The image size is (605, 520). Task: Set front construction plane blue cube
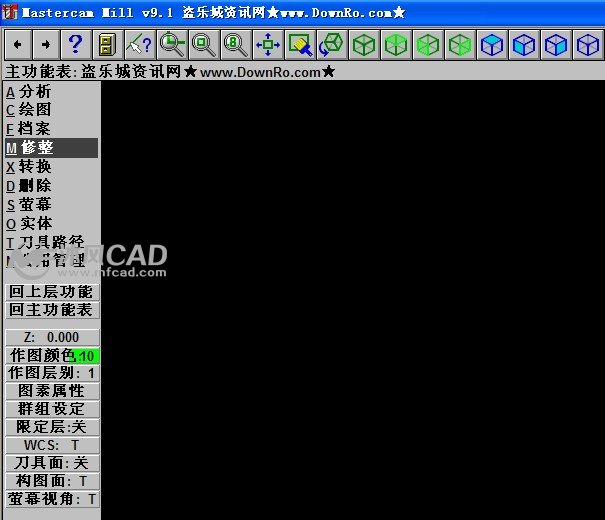click(x=524, y=45)
